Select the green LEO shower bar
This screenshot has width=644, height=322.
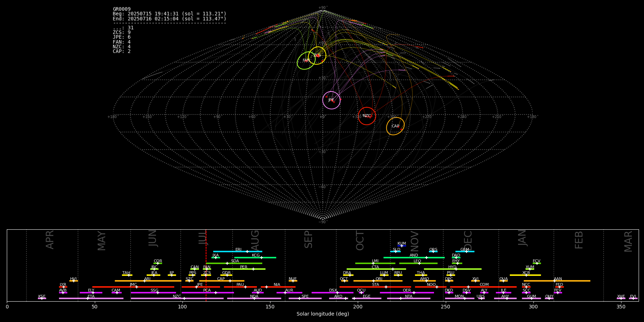[x=418, y=263]
